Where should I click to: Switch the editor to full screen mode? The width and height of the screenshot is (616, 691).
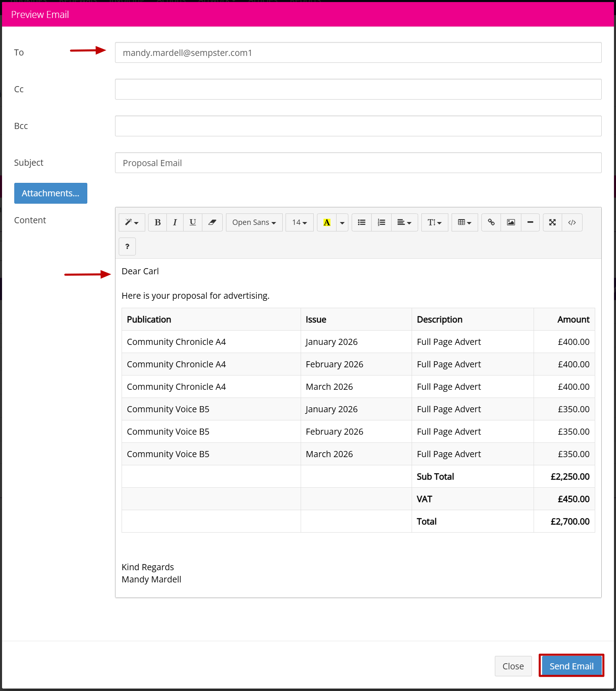[x=552, y=222]
